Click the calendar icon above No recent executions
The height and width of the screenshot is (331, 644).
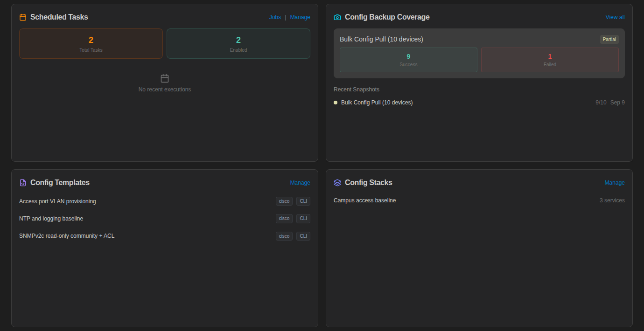click(165, 78)
